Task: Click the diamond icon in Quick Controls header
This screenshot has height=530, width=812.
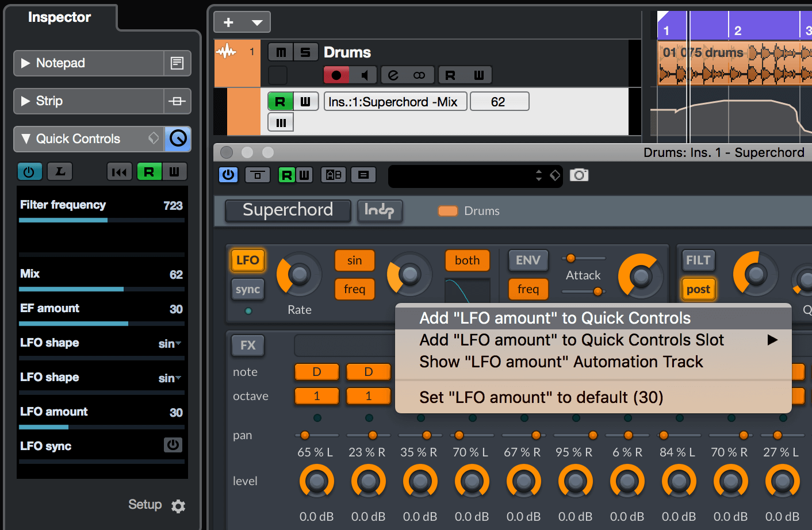Action: [x=154, y=138]
